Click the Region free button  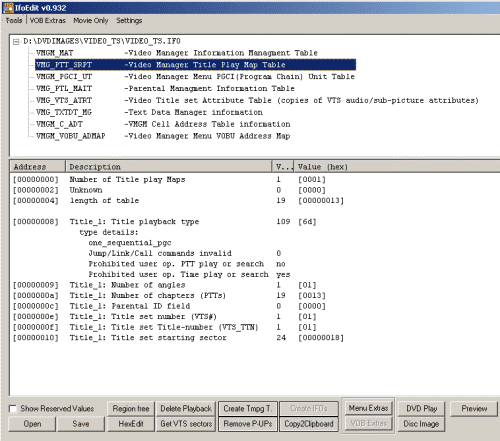(x=131, y=409)
